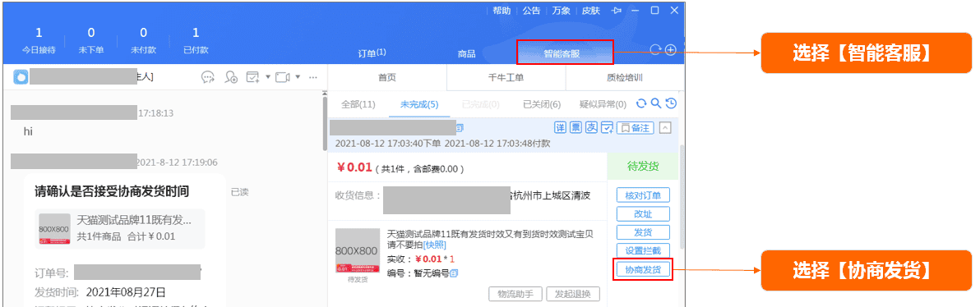Image resolution: width=980 pixels, height=307 pixels.
Task: Click the forward message chat bubble icon
Action: pos(207,77)
